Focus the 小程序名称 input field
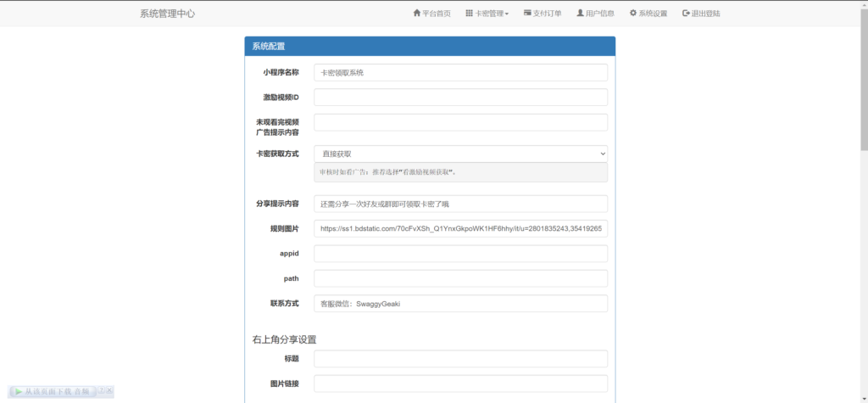The height and width of the screenshot is (403, 868). (460, 73)
